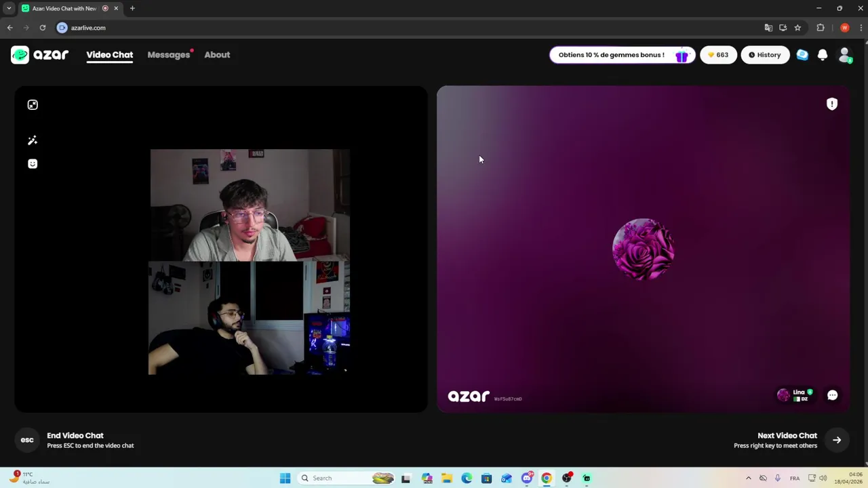Click the 'Obtiens 10 % de gemmes bonus' banner
The image size is (868, 488).
[622, 55]
